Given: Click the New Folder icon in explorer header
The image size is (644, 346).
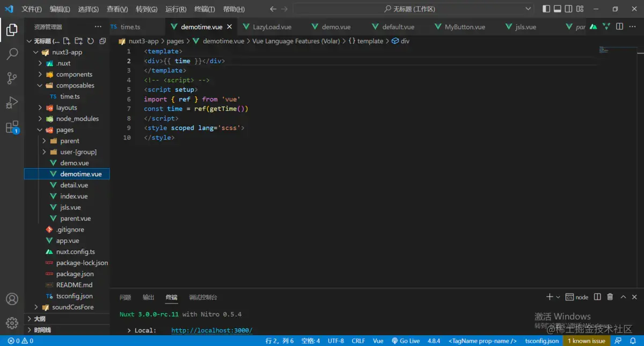Looking at the screenshot, I should (78, 41).
